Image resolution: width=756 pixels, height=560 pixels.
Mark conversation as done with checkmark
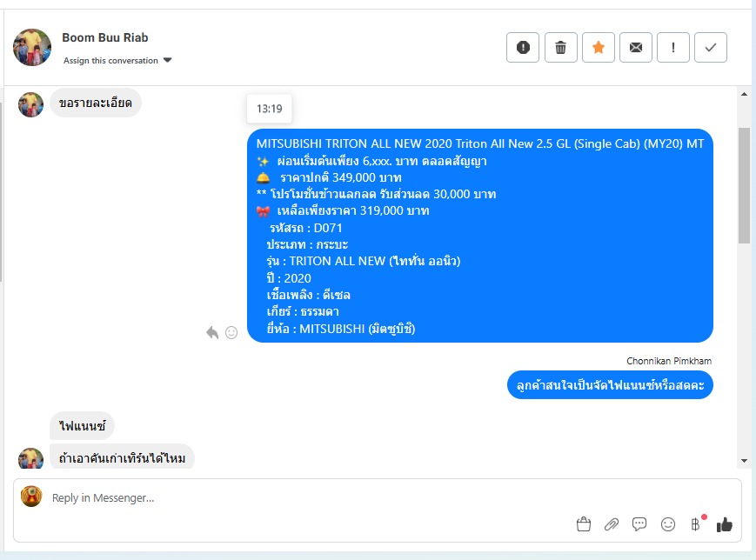click(x=711, y=47)
